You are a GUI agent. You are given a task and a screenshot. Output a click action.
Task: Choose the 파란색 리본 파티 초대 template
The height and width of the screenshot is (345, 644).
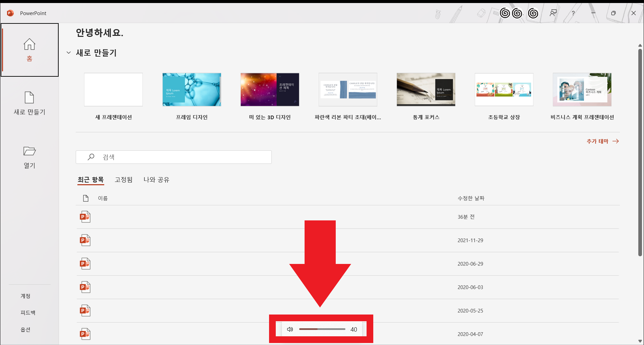coord(348,96)
